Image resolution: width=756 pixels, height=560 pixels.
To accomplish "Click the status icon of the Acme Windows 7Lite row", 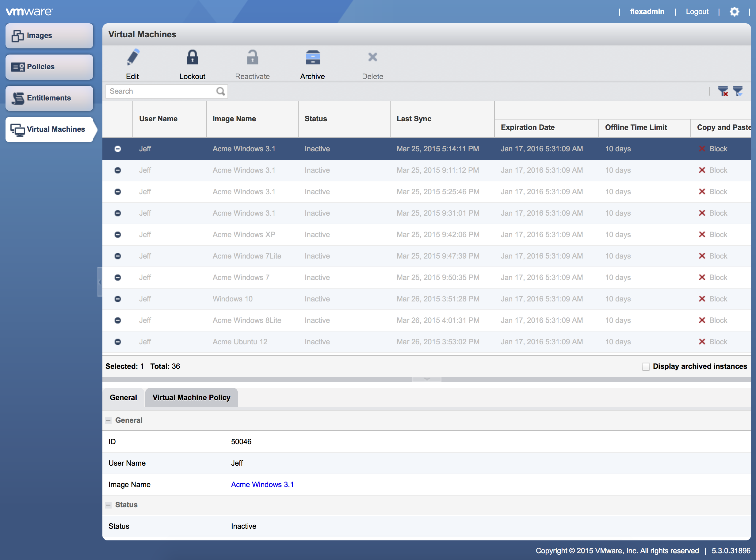I will click(118, 256).
